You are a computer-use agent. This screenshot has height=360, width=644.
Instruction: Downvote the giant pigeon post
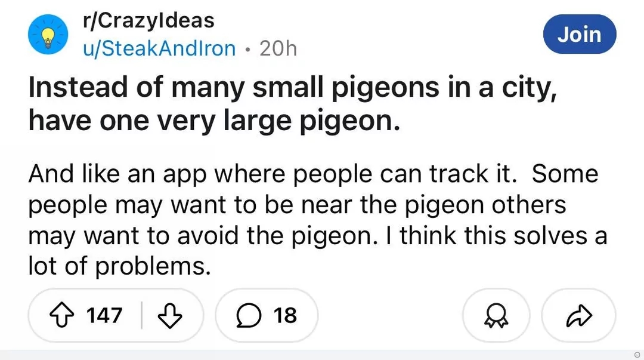tap(169, 316)
